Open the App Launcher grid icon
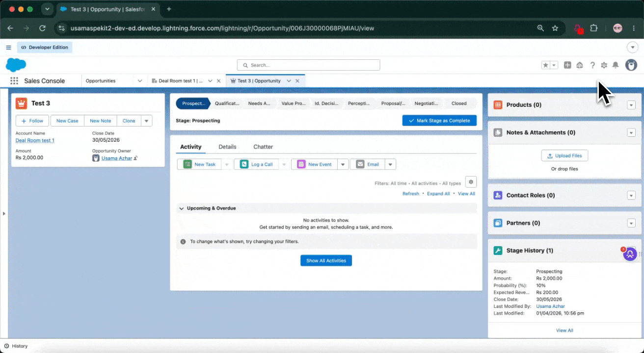 tap(14, 81)
